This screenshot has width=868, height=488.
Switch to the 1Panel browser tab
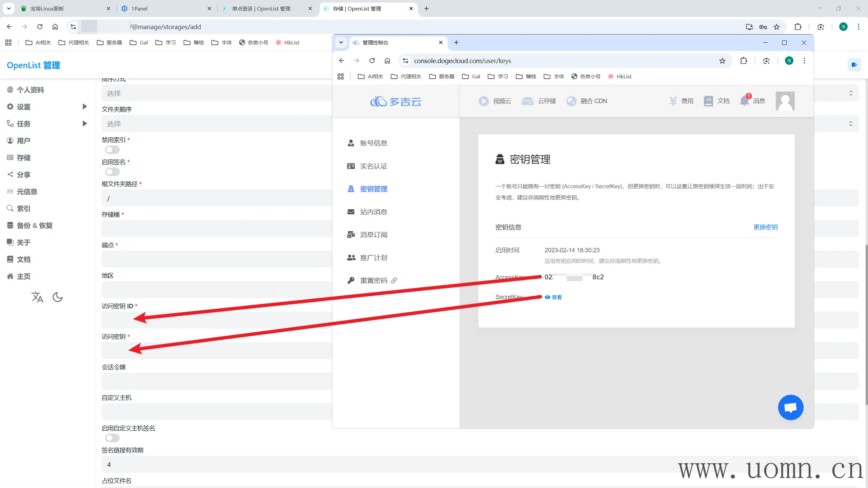pyautogui.click(x=139, y=8)
